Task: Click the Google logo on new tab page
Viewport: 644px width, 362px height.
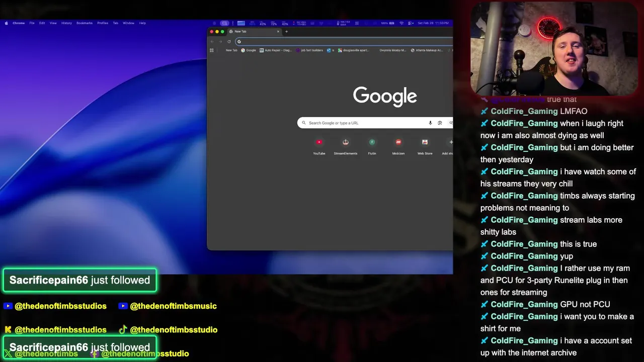Action: 385,96
